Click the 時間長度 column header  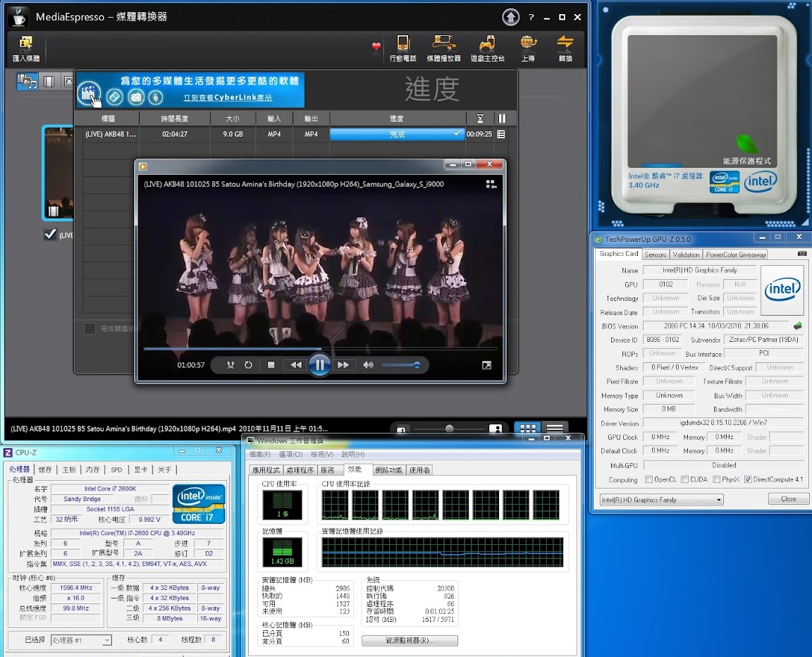tap(175, 118)
